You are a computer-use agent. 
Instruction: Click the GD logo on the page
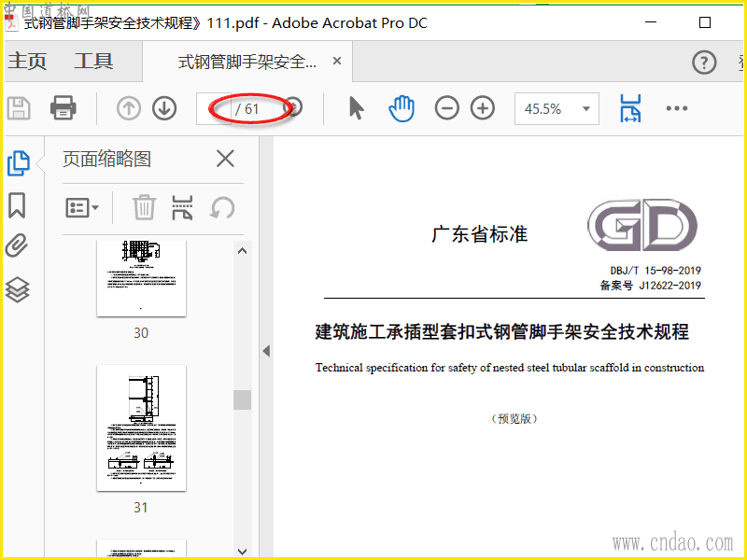coord(642,225)
